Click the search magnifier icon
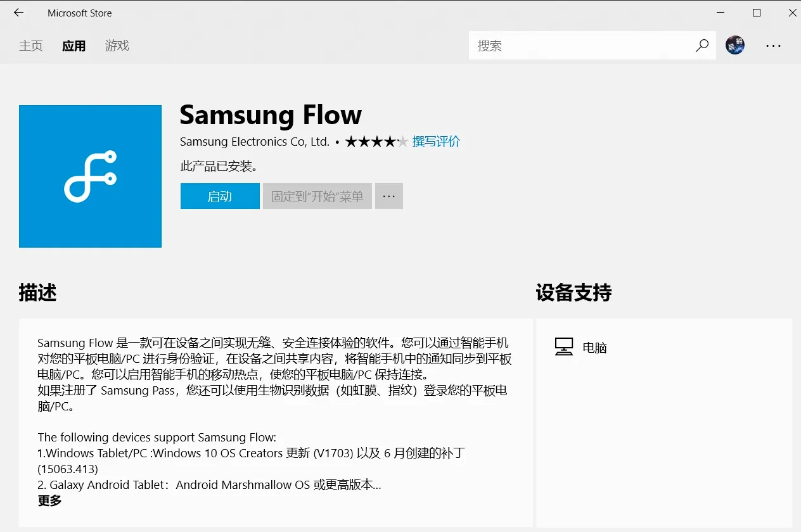 click(702, 46)
